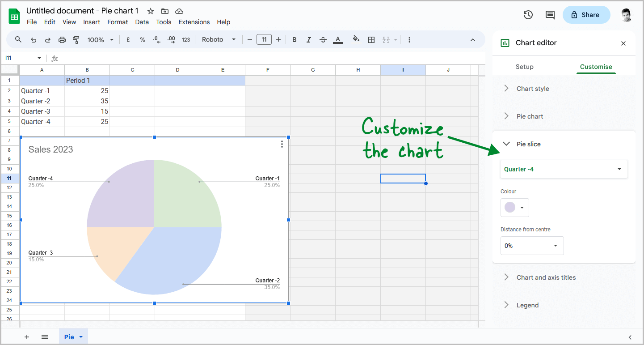Check cloud save status icon
The height and width of the screenshot is (345, 644).
point(179,11)
